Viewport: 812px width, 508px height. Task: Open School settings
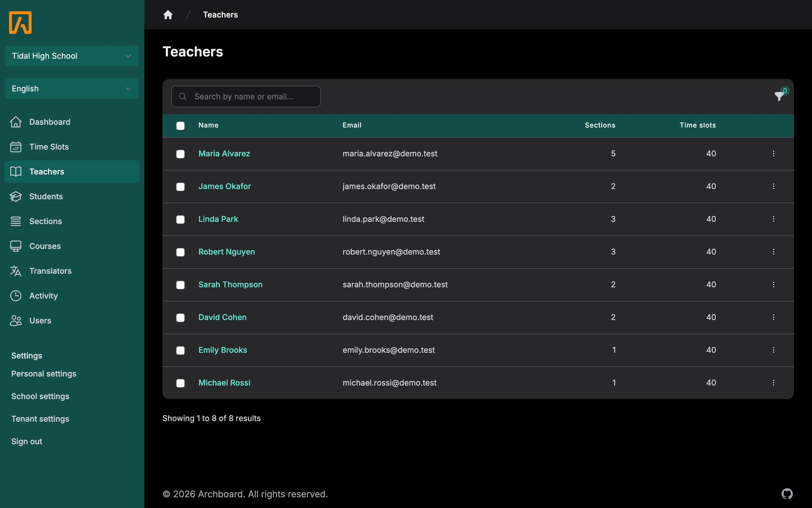click(40, 396)
